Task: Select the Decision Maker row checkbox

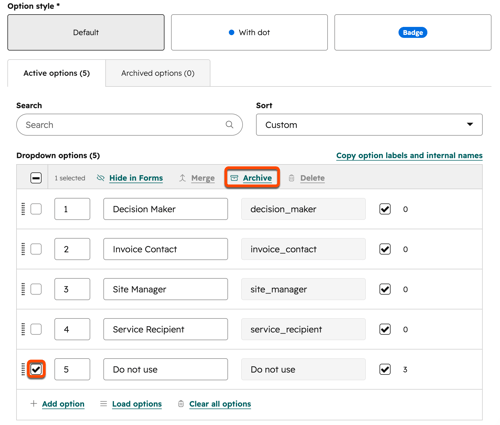Action: pos(36,209)
